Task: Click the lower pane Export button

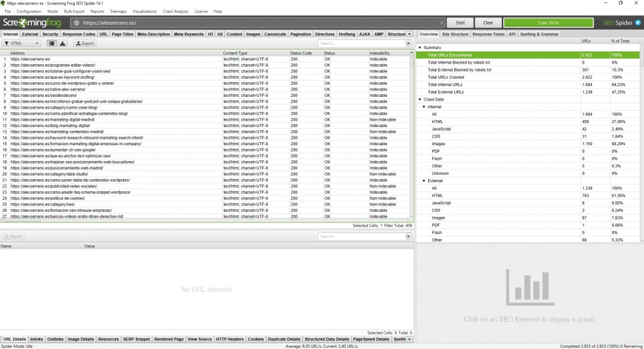Action: (x=13, y=236)
